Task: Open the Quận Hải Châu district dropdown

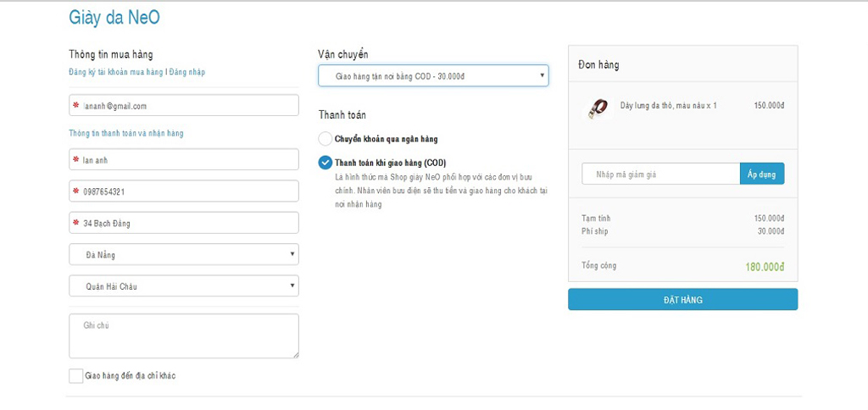Action: point(184,286)
